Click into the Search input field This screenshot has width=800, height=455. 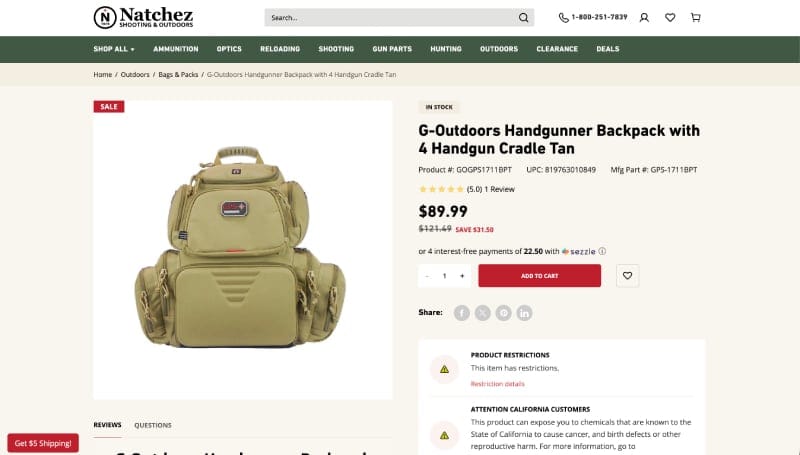[390, 18]
